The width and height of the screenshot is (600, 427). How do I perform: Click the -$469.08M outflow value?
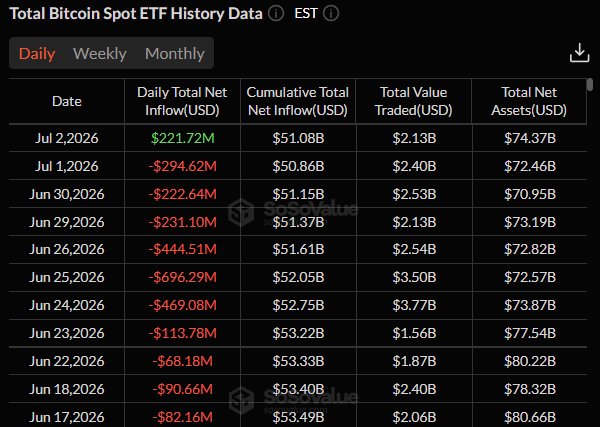(x=183, y=305)
